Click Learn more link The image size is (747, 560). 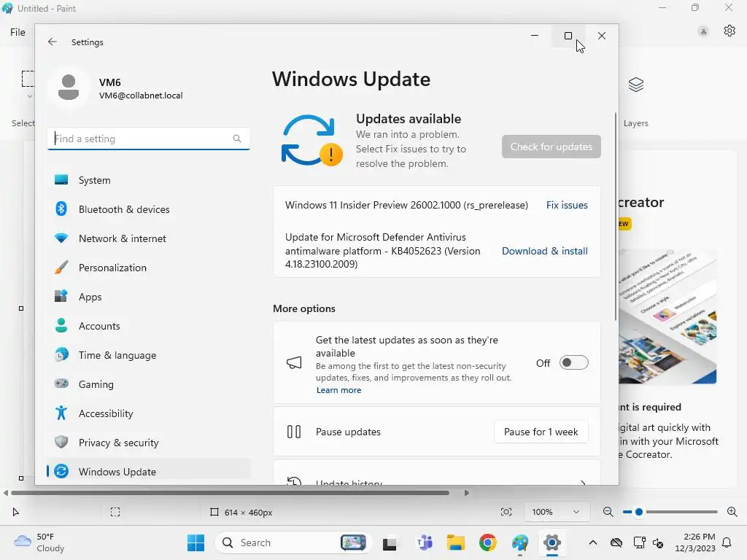point(338,390)
